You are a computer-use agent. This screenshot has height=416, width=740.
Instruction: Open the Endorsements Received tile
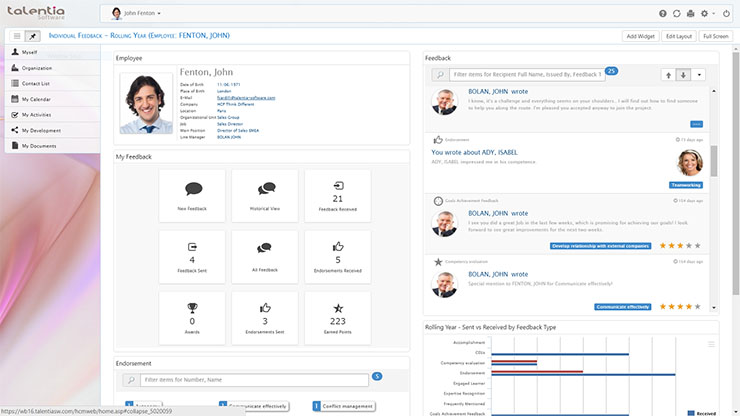(337, 257)
